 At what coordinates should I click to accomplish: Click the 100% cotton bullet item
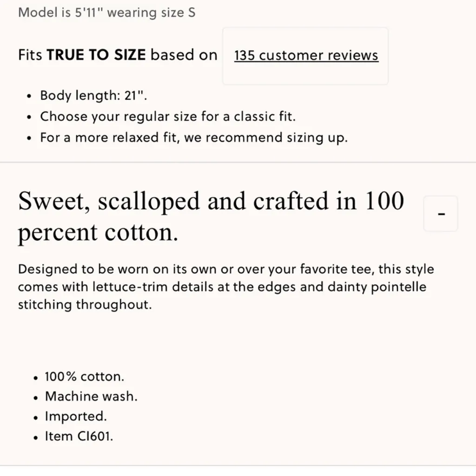[x=85, y=377]
